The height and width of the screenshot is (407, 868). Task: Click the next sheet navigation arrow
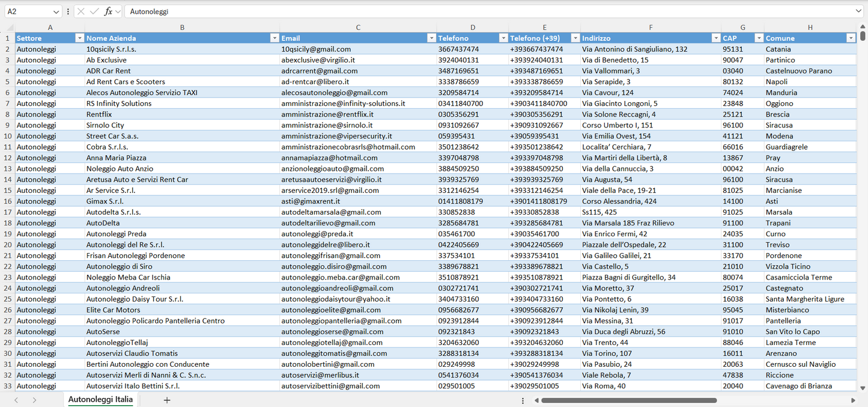pyautogui.click(x=34, y=400)
